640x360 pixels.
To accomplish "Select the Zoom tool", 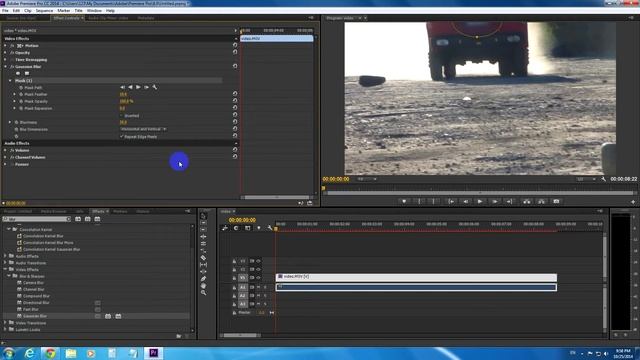I will pos(203,293).
